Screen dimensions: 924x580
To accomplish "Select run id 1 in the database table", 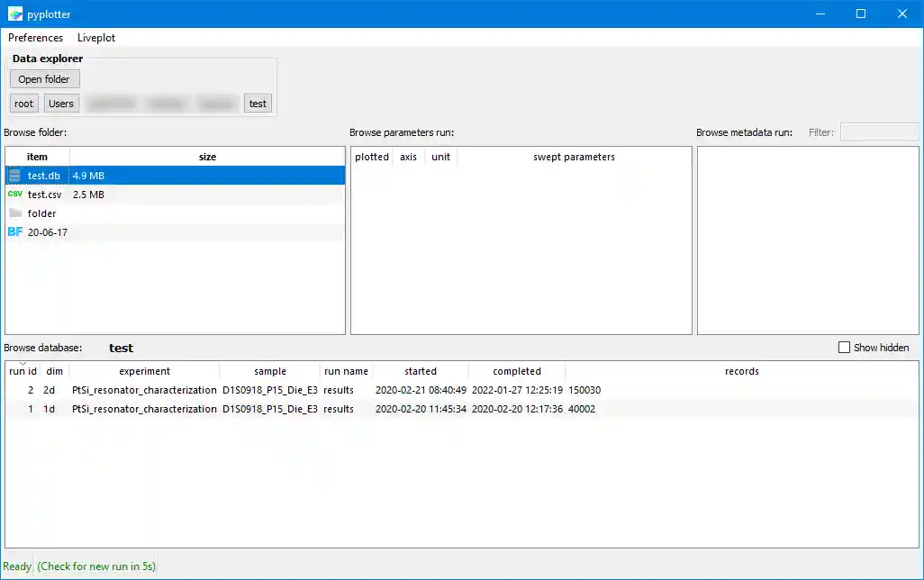I will [180, 409].
